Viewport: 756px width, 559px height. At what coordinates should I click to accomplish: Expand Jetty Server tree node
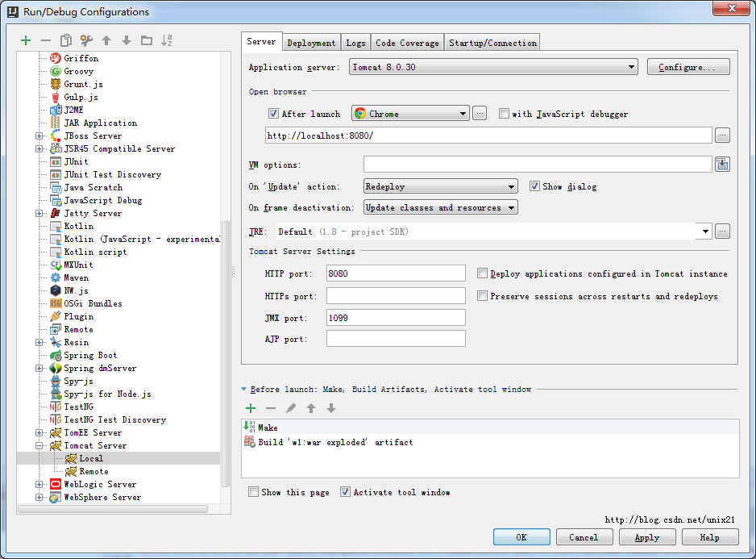pos(39,213)
